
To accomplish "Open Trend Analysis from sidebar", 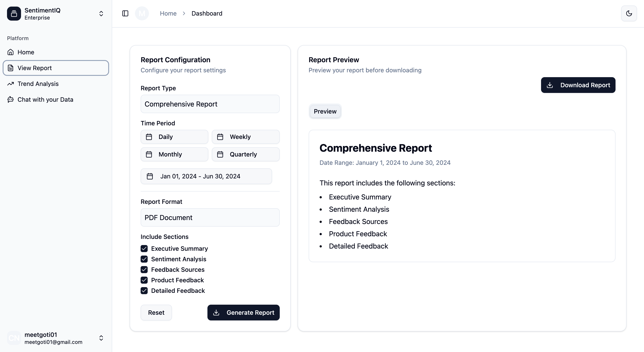I will (38, 84).
